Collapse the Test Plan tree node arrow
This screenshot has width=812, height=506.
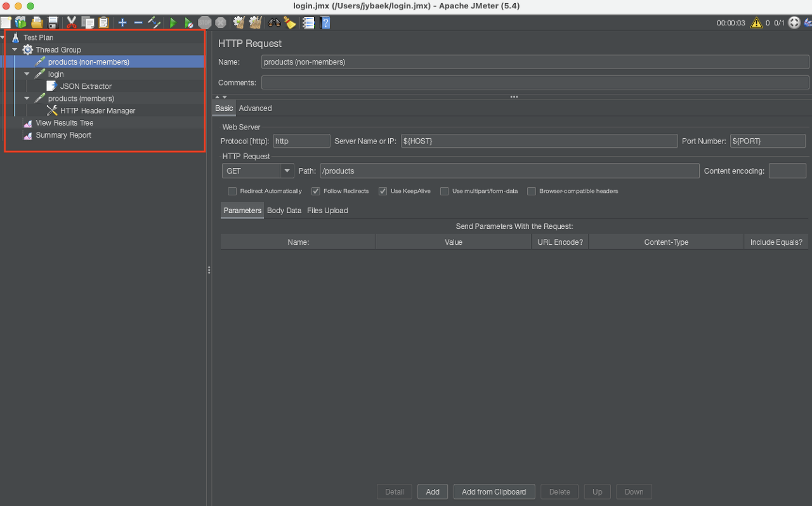pyautogui.click(x=3, y=37)
